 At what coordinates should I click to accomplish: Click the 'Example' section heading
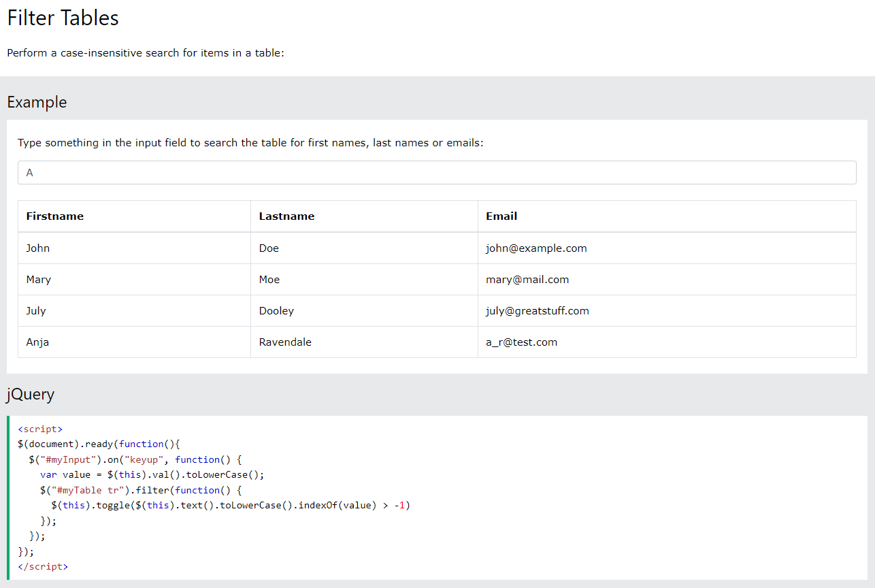pos(37,102)
